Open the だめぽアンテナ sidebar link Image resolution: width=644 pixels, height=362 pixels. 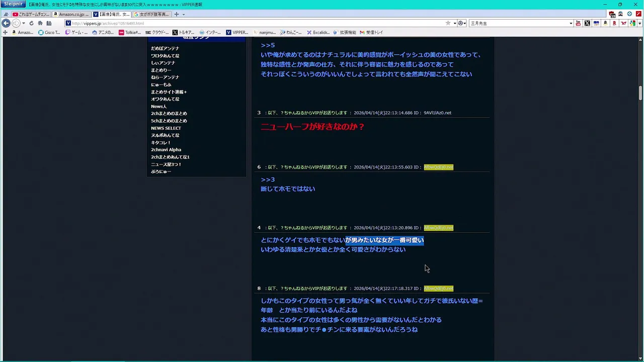(x=165, y=48)
